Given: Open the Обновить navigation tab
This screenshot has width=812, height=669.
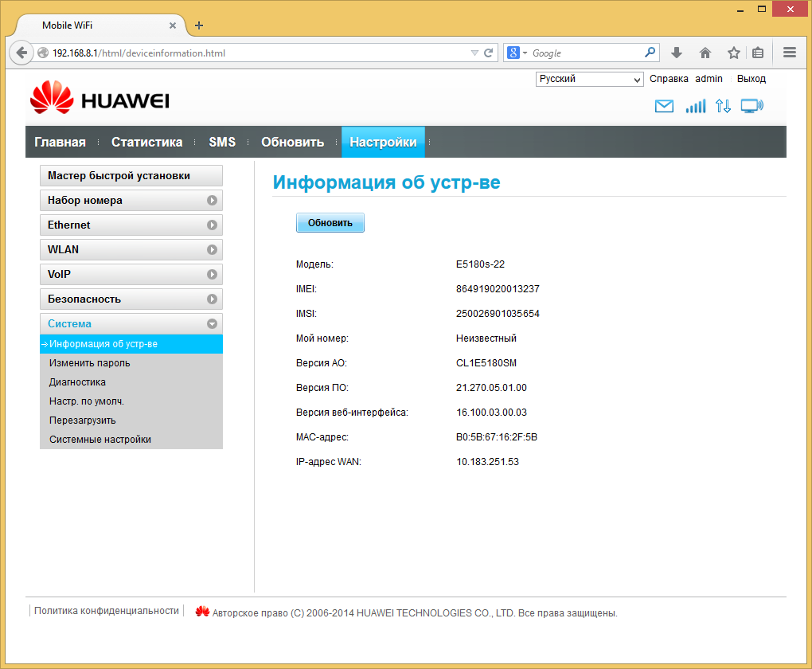Looking at the screenshot, I should tap(293, 142).
